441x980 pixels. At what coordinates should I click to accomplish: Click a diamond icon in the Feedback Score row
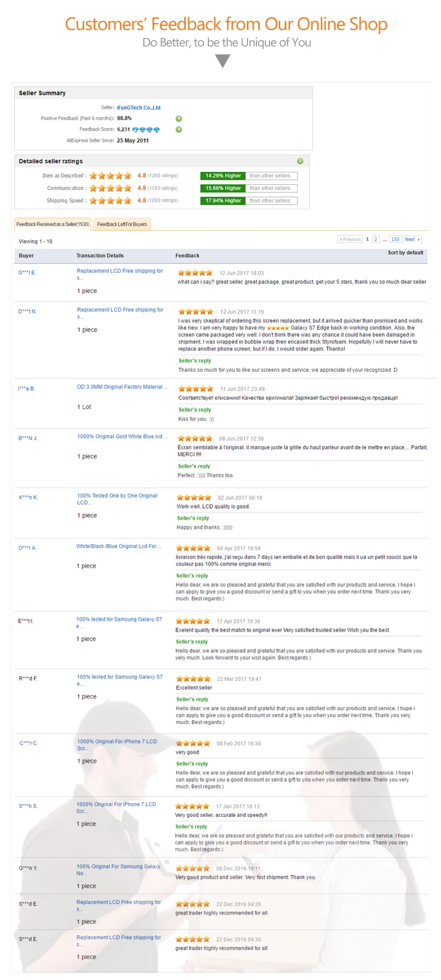pyautogui.click(x=142, y=129)
